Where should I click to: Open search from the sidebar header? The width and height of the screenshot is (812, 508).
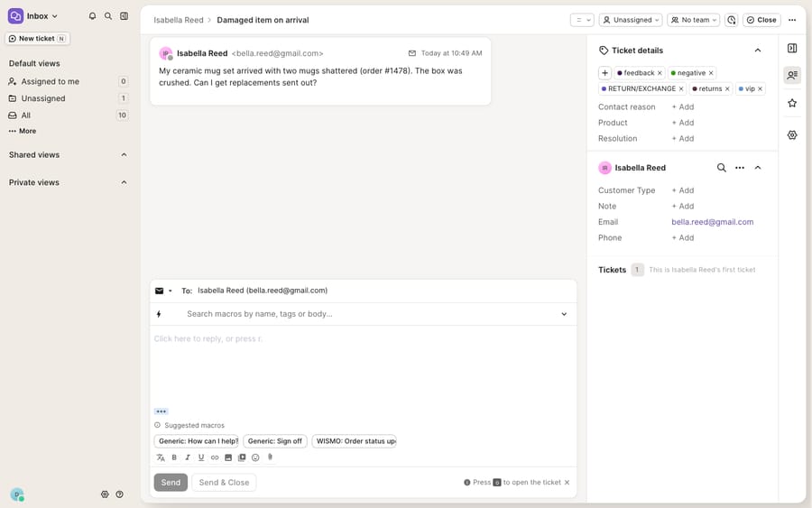coord(108,16)
